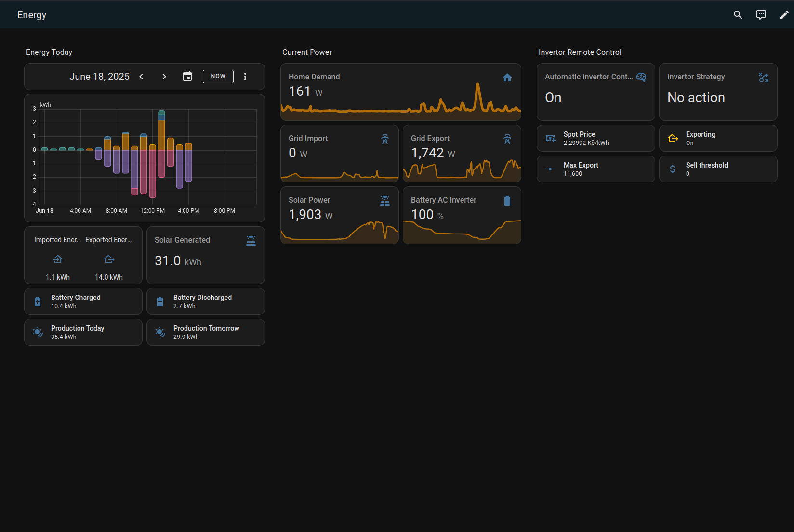Click the Solar Power panel icon
This screenshot has height=532, width=794.
(385, 201)
